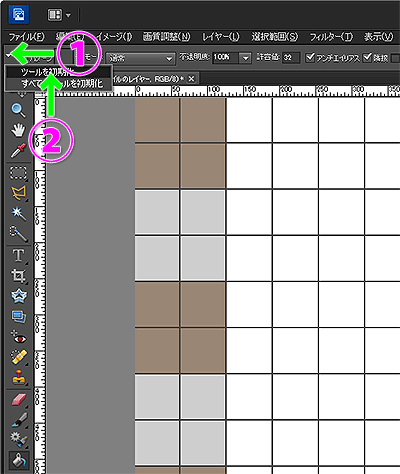Image resolution: width=400 pixels, height=474 pixels.
Task: Open the 画質調整(N) menu
Action: pyautogui.click(x=166, y=37)
